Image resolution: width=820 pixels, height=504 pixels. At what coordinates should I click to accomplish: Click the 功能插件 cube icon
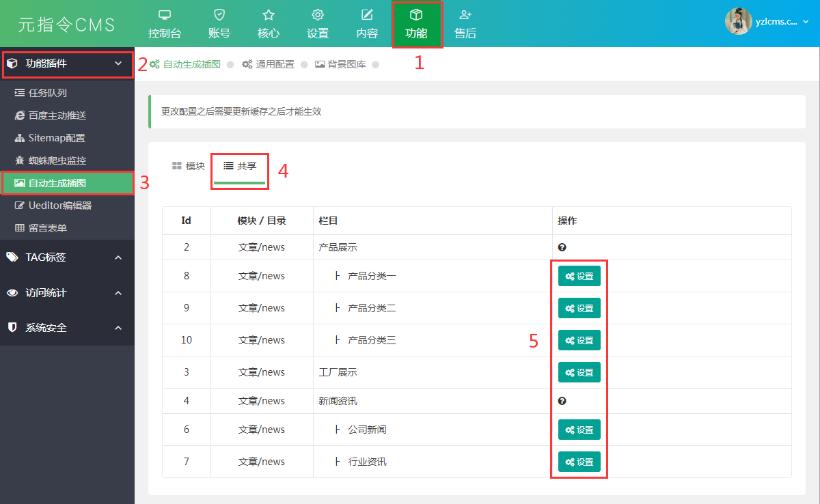pyautogui.click(x=12, y=64)
